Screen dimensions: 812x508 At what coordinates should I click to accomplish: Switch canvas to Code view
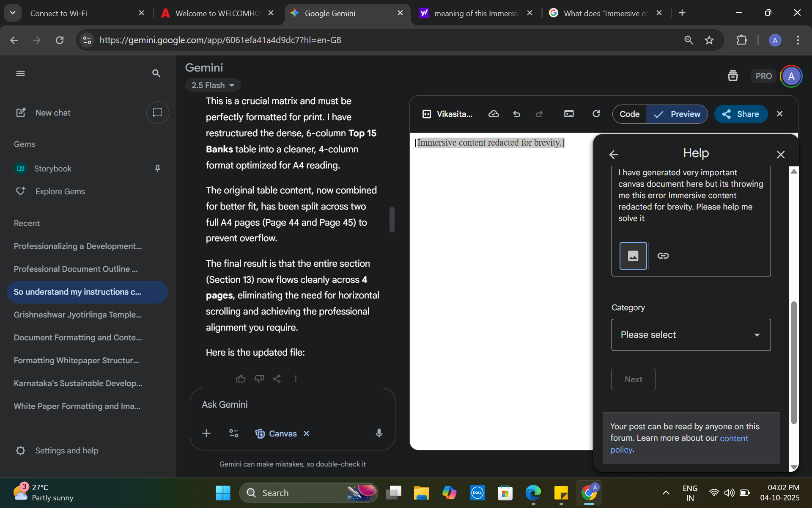coord(629,114)
